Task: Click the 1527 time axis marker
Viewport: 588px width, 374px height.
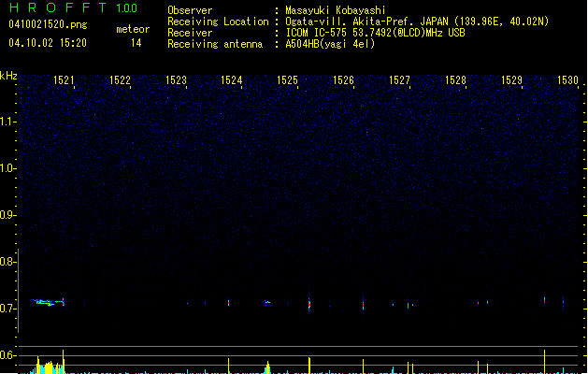Action: click(x=399, y=80)
